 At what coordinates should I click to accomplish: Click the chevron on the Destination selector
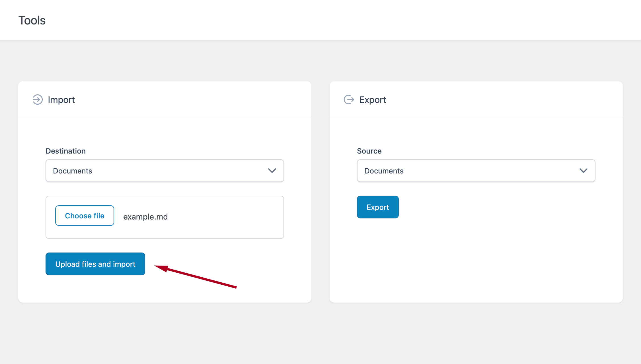tap(272, 171)
